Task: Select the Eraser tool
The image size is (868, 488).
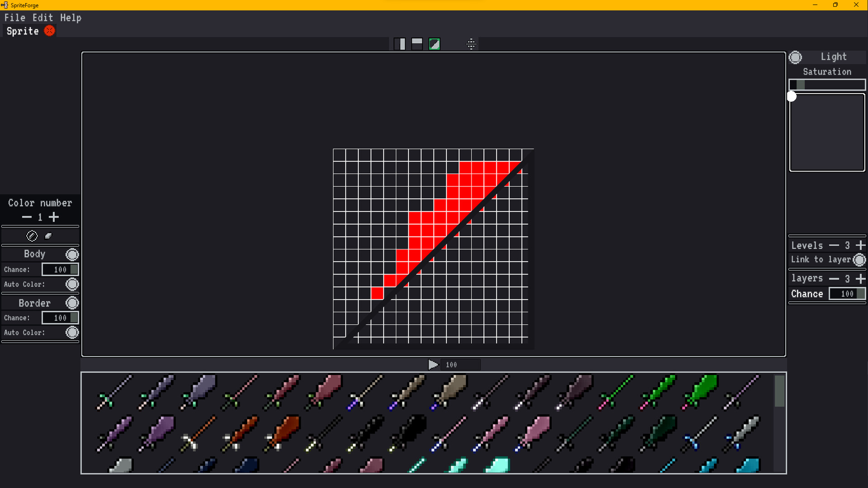Action: coord(48,236)
